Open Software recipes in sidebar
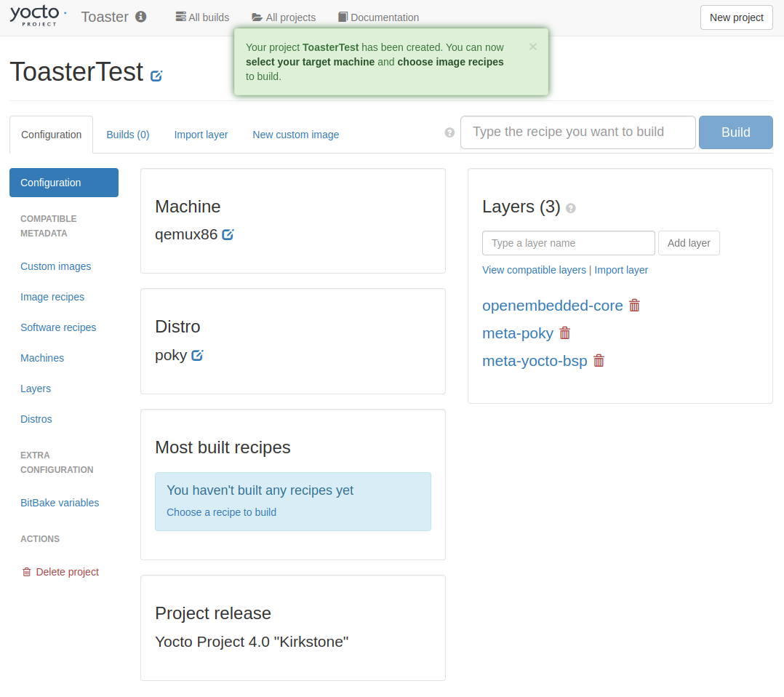 pos(58,327)
